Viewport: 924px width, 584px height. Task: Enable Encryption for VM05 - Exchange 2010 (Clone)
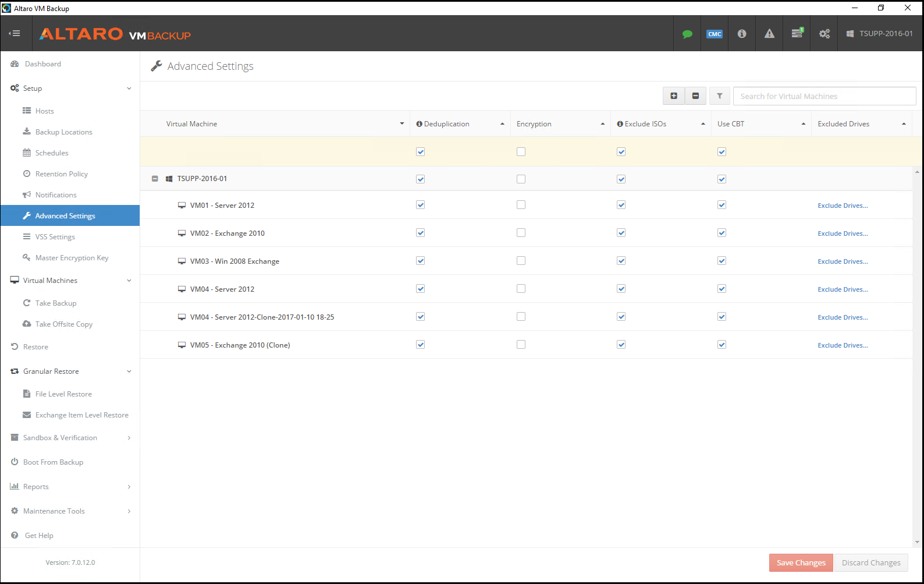click(521, 345)
